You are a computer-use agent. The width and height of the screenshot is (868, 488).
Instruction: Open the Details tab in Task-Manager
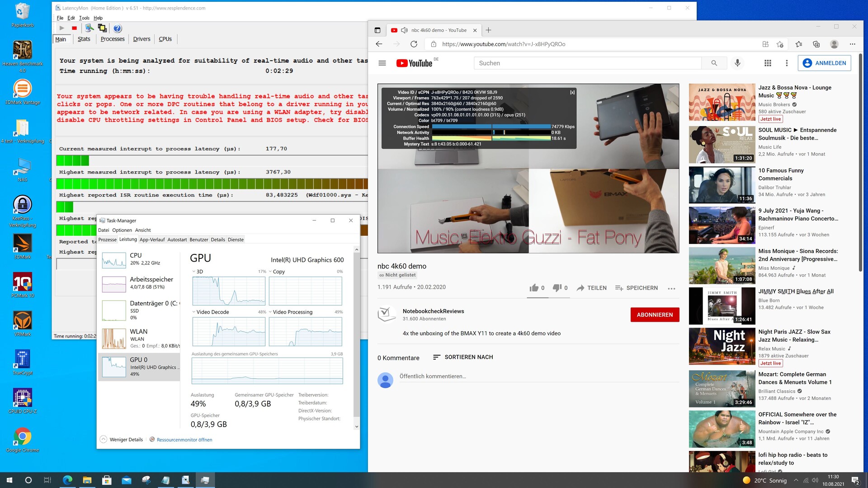pyautogui.click(x=217, y=240)
